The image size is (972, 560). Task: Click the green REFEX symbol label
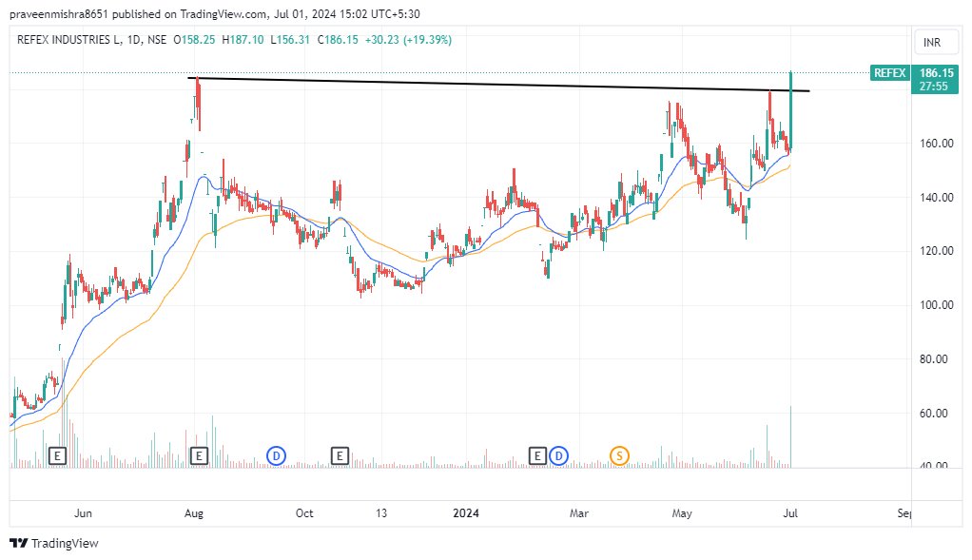pos(889,73)
